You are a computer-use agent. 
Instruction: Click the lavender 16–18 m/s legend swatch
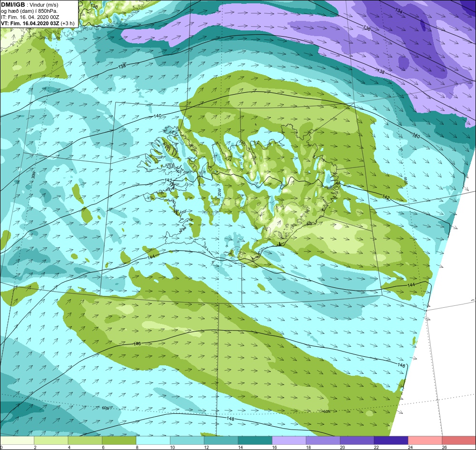[x=289, y=440]
